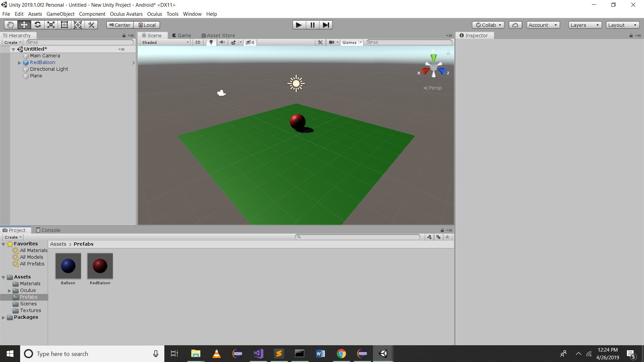
Task: Select the RedBaloon prefab thumbnail
Action: click(100, 266)
